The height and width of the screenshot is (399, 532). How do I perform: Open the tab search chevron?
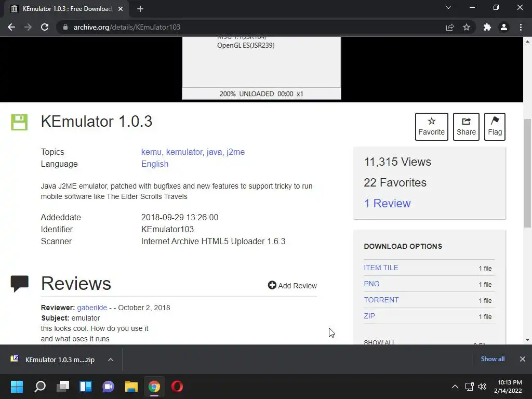pyautogui.click(x=448, y=7)
